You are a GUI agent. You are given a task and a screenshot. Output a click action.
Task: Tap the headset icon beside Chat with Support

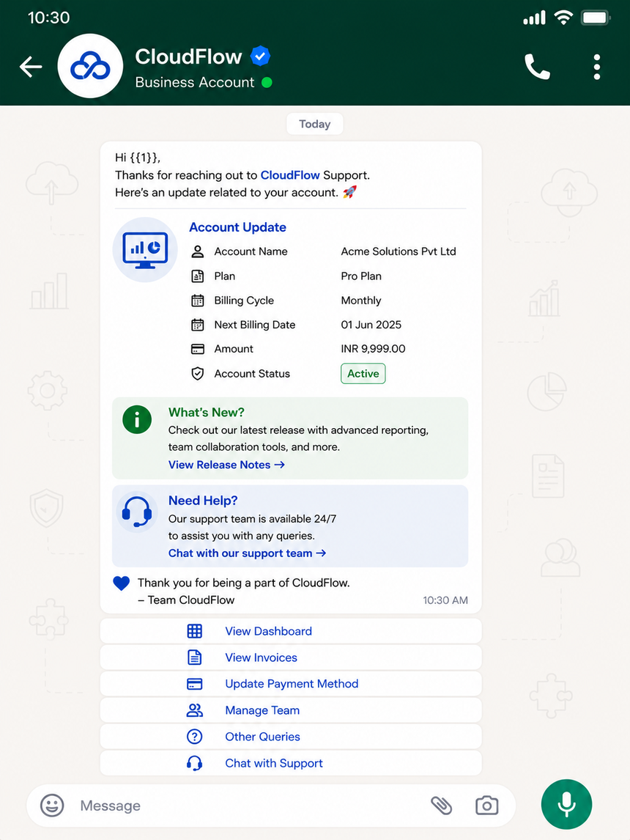click(195, 763)
